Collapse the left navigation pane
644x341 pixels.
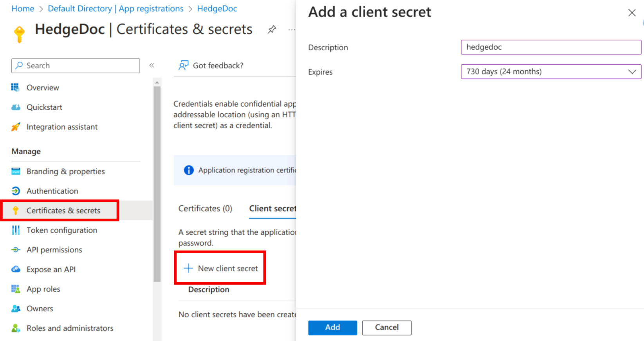[152, 65]
